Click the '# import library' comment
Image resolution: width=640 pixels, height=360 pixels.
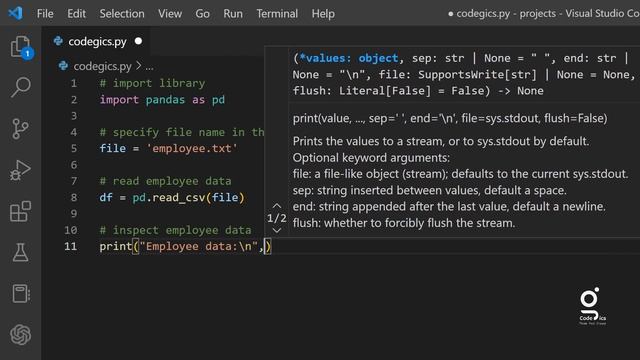coord(152,83)
